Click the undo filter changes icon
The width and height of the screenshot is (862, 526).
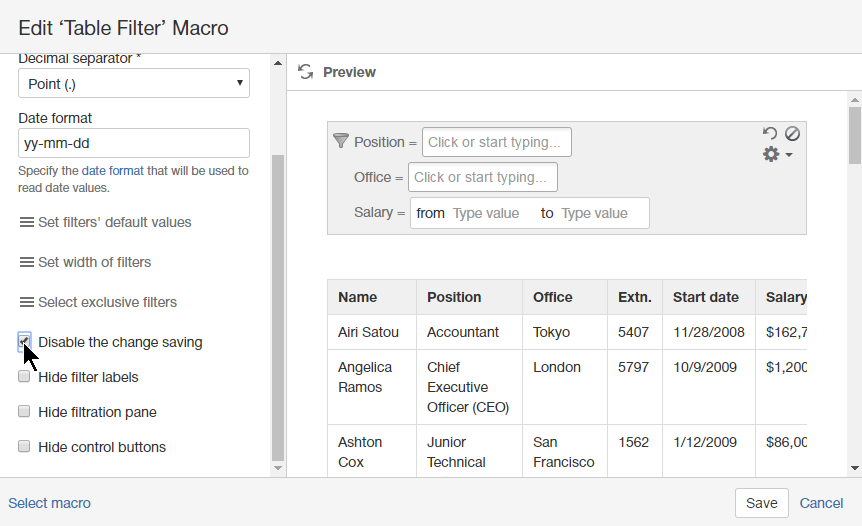769,133
